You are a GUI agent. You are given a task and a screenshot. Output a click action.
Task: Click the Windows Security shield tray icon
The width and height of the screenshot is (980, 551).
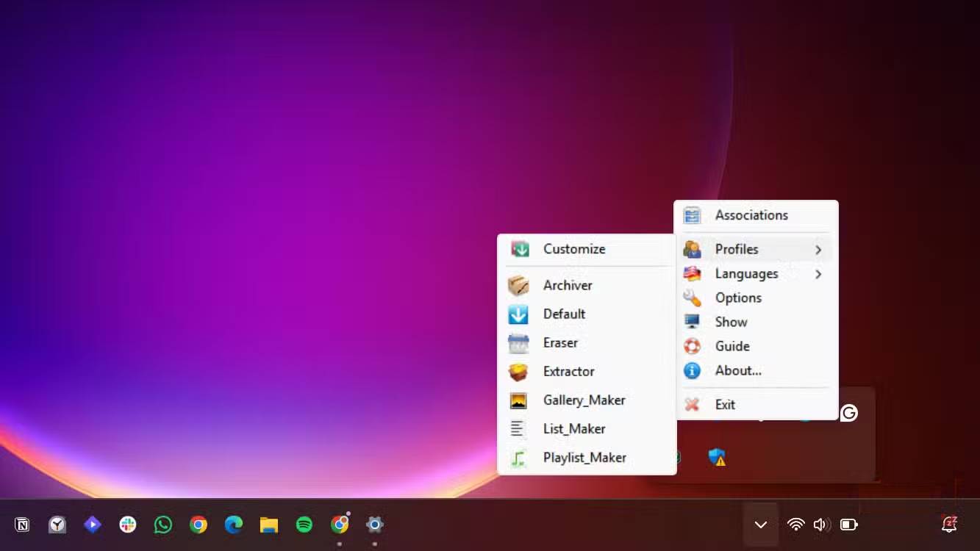(717, 457)
